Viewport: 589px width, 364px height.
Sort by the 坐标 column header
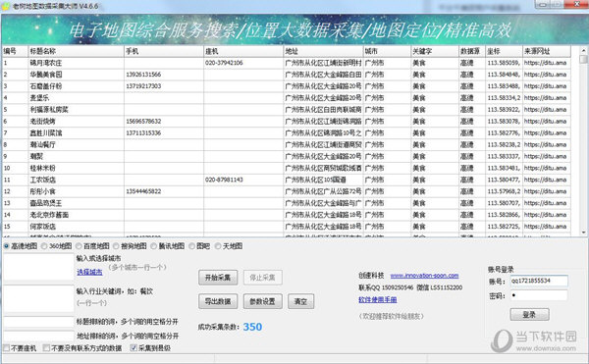point(504,51)
